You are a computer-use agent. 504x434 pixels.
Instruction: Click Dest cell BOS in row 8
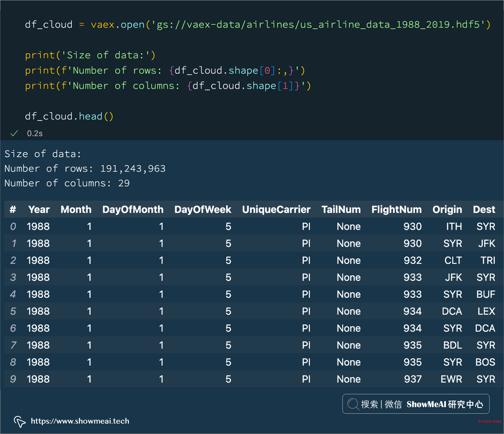coord(485,362)
